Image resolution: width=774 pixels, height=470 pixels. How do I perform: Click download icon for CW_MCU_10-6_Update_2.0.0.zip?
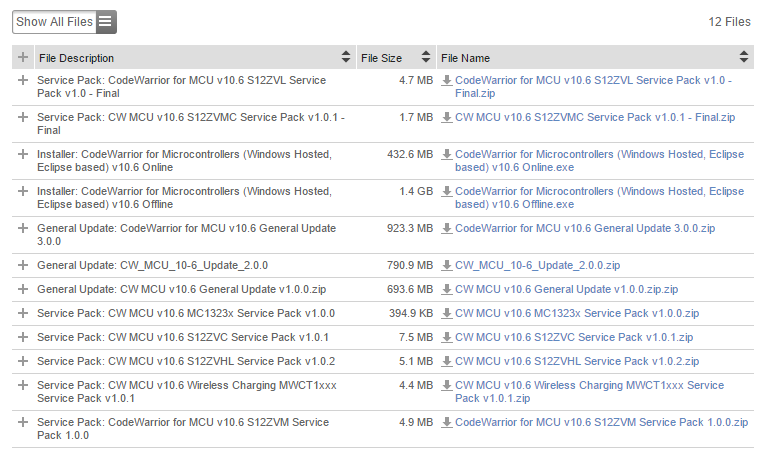pyautogui.click(x=446, y=265)
